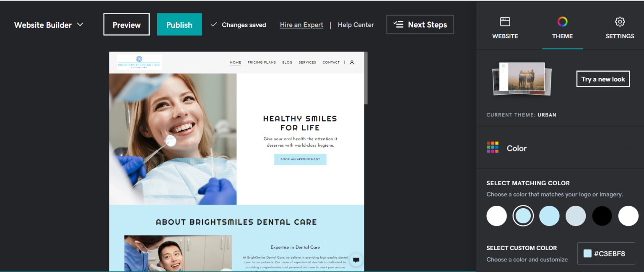The height and width of the screenshot is (272, 644).
Task: Open the Website Builder dropdown
Action: 49,25
